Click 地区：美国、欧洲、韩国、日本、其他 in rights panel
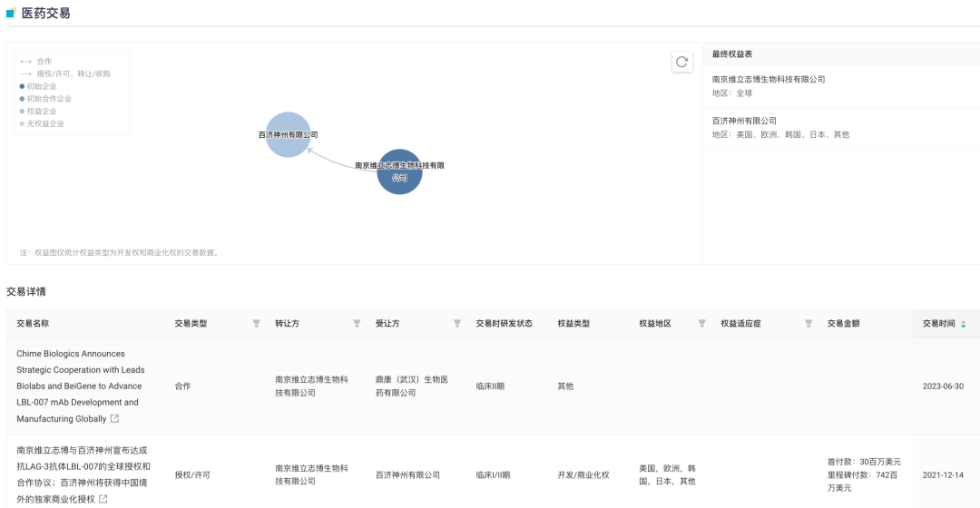 (780, 134)
